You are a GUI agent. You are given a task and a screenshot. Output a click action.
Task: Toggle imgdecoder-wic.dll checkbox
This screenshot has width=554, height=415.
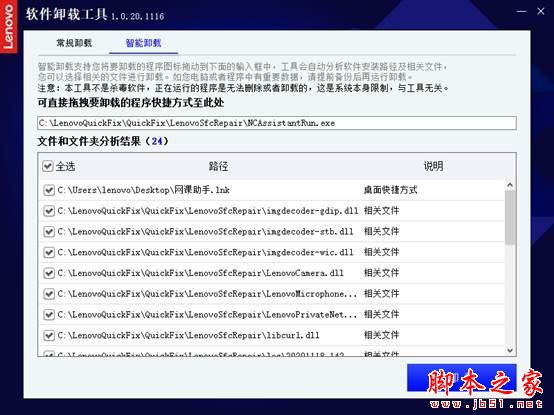click(49, 253)
